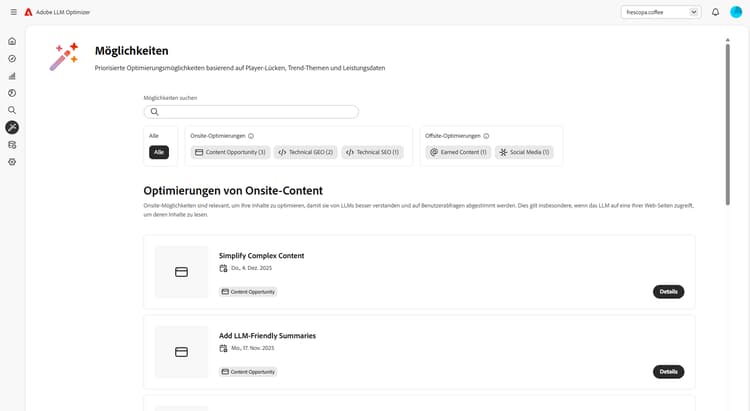This screenshot has height=411, width=750.
Task: Click the info icon next to Onsite-Optimierungen
Action: coord(251,136)
